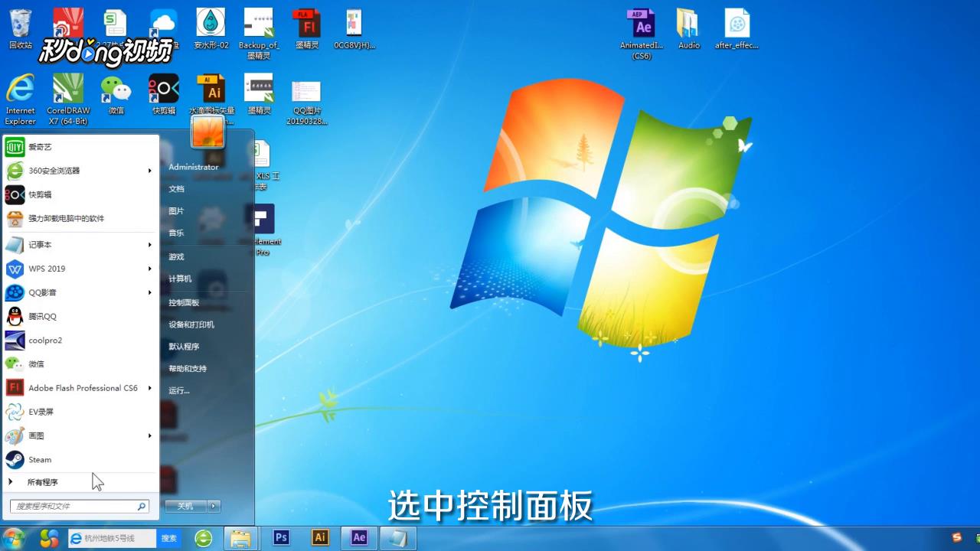
Task: Launch 爱奇艺 from the Start menu
Action: point(80,147)
